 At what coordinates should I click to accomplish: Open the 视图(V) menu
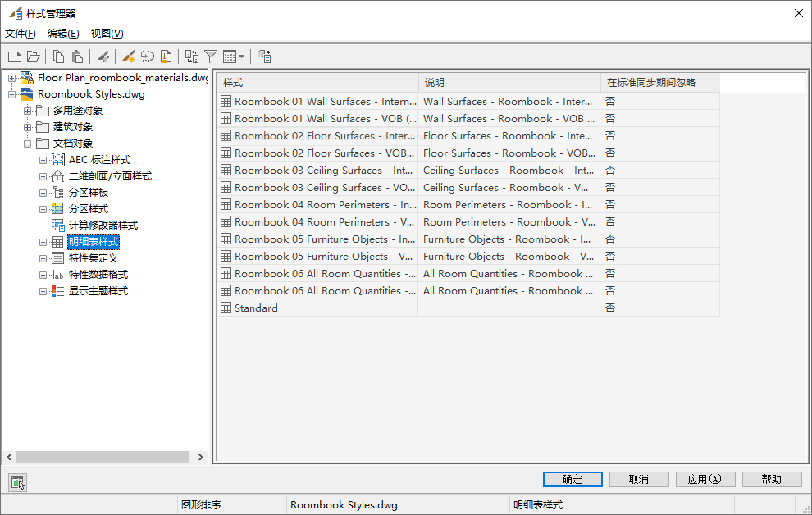[107, 34]
